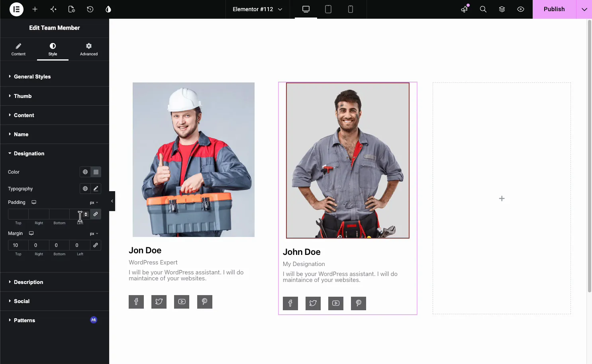
Task: Select the Style tab
Action: [53, 49]
